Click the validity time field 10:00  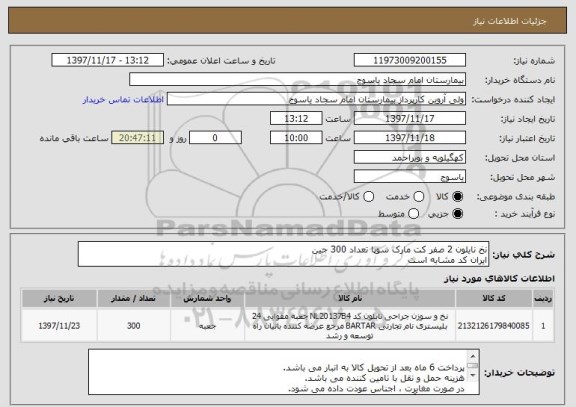click(296, 138)
